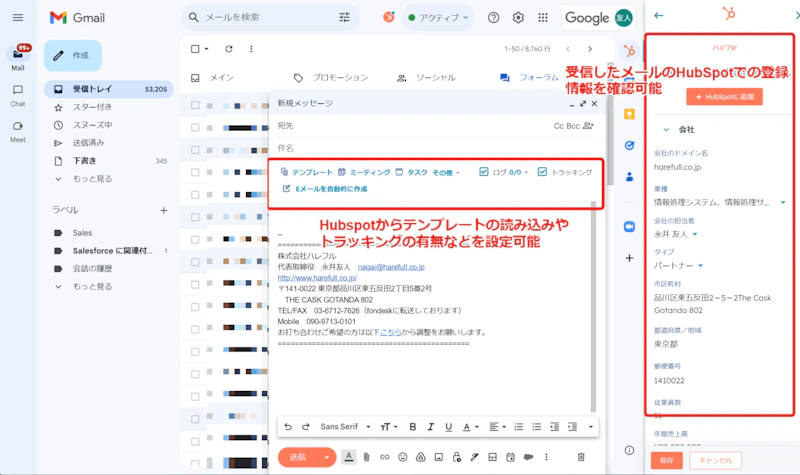
Task: Switch to メイン tab
Action: point(212,78)
